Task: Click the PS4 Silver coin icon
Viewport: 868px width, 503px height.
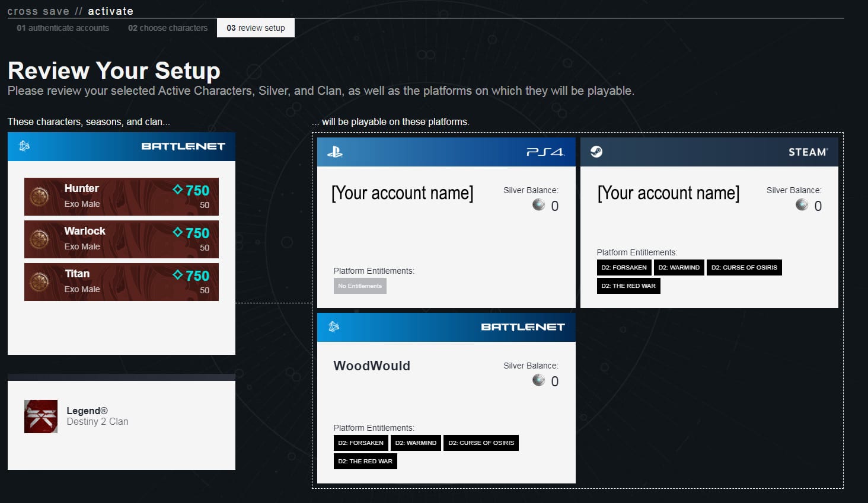Action: [538, 204]
